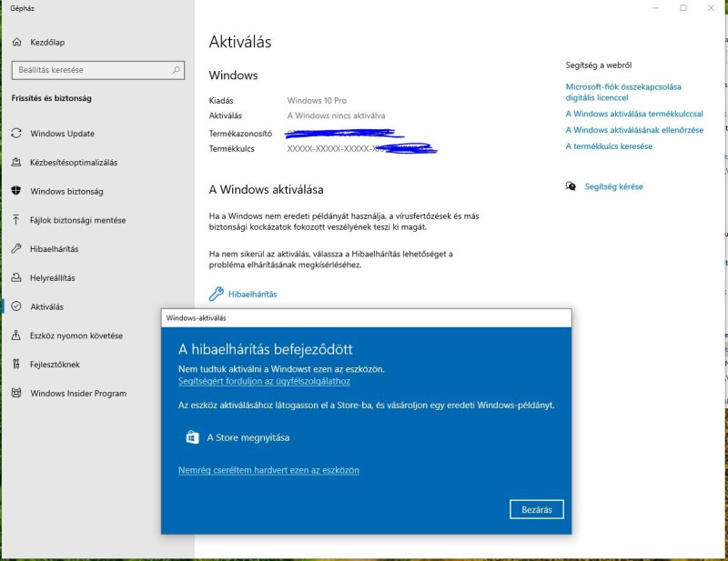Click the 'A hibaelhárítás befejeződött' dialog heading
The image size is (728, 561).
click(x=266, y=349)
